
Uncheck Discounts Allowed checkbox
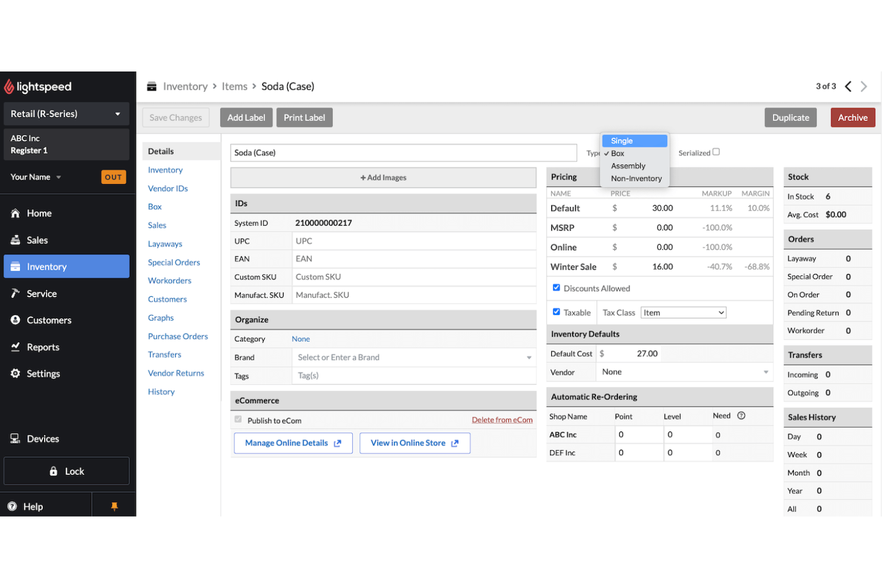click(557, 288)
